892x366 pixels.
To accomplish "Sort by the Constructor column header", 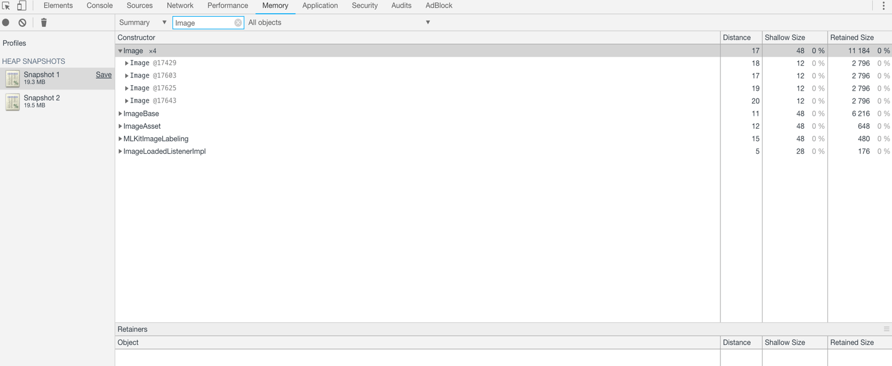I will pyautogui.click(x=418, y=38).
